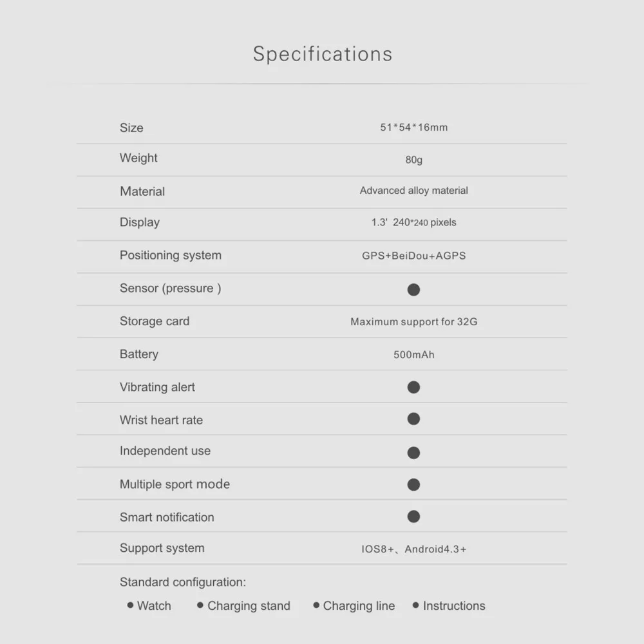Select the 500mAh battery value

coord(413,354)
